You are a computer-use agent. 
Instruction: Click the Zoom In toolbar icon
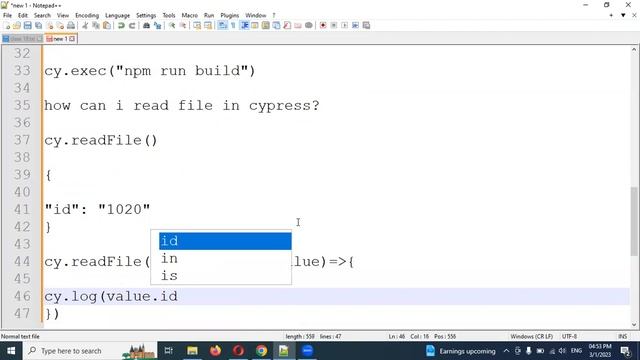pos(172,25)
